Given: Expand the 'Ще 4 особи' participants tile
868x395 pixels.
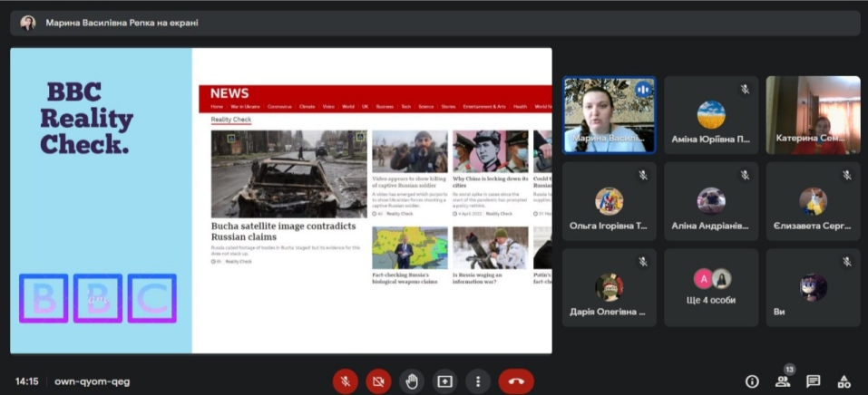Looking at the screenshot, I should click(711, 288).
